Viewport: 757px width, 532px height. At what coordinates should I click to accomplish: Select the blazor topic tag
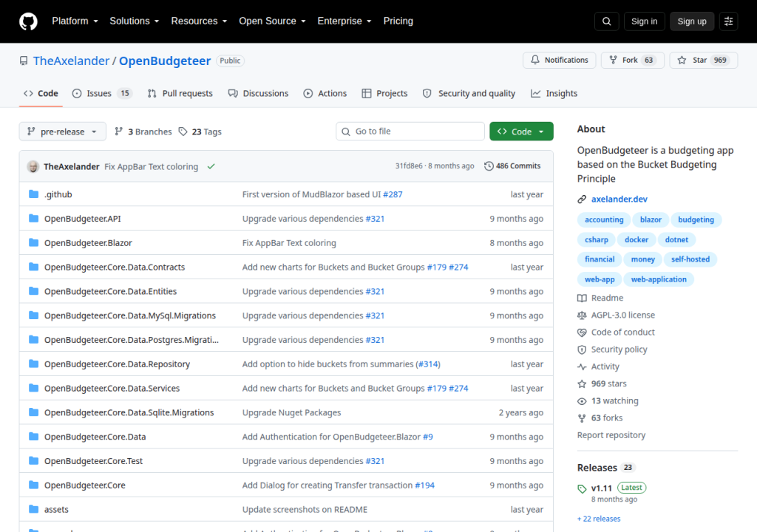[651, 219]
